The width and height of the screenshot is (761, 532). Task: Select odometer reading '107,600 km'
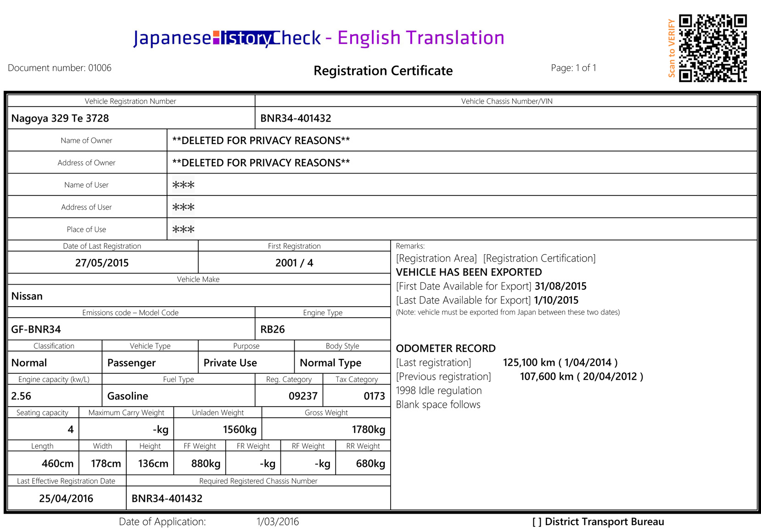(547, 376)
